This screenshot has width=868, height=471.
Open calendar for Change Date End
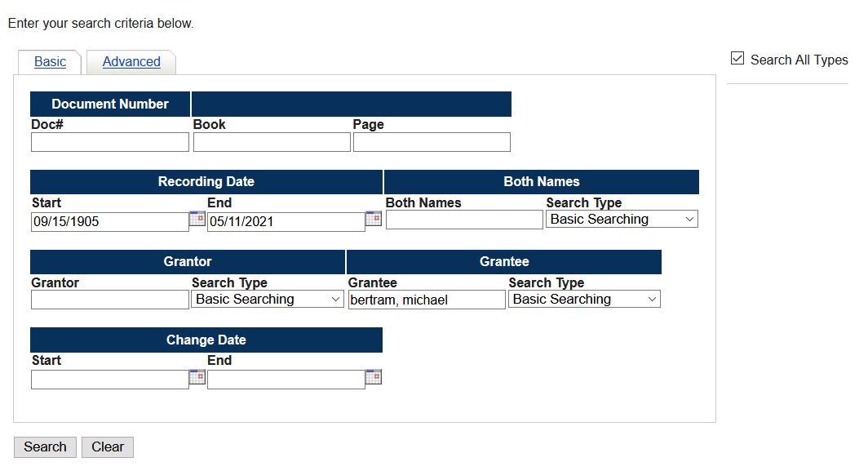(373, 377)
